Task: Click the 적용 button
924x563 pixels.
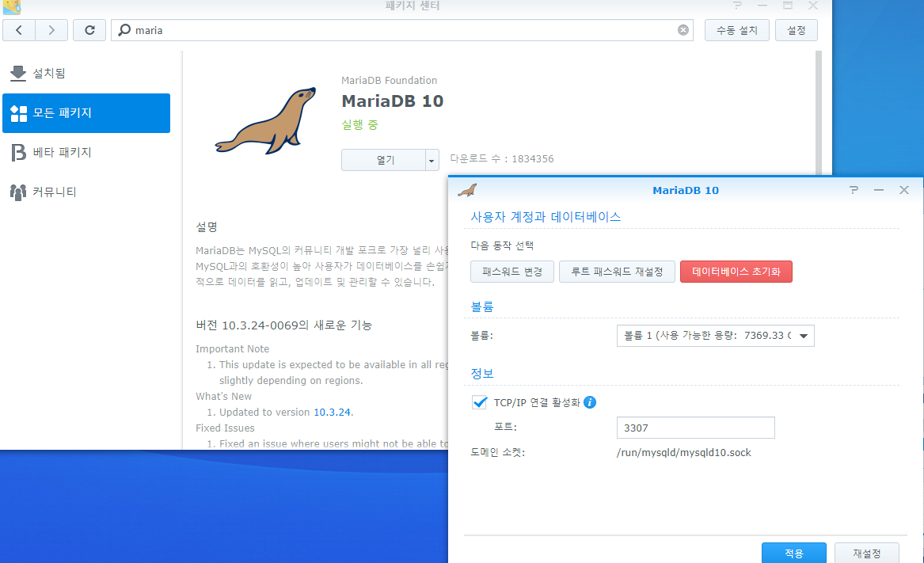Action: click(794, 553)
